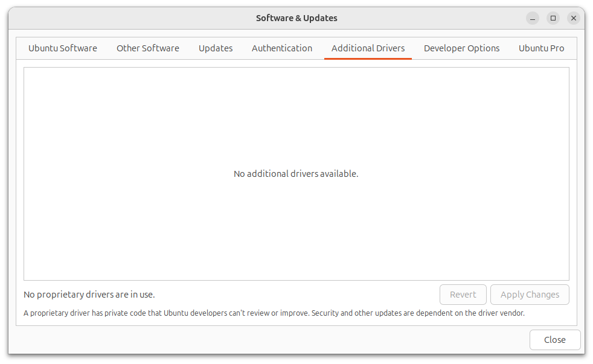The image size is (593, 364).
Task: Click blank footer area left of Close button
Action: click(272, 340)
